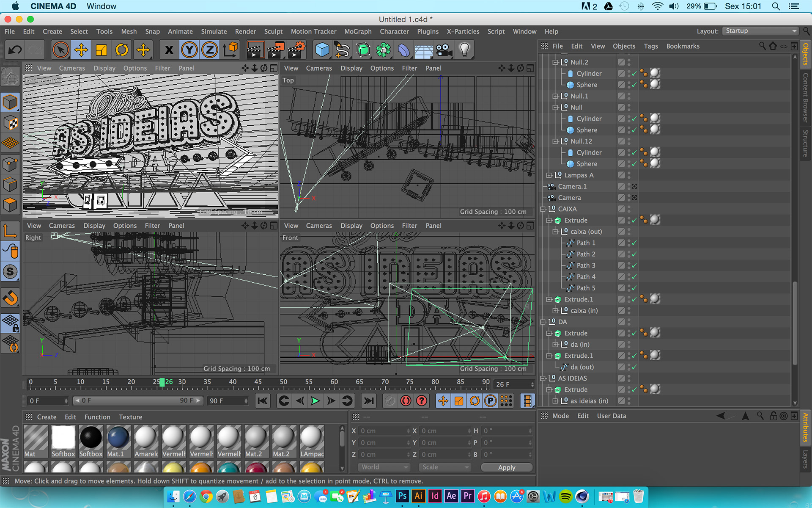
Task: Select the Rotate tool in toolbar
Action: tap(122, 50)
